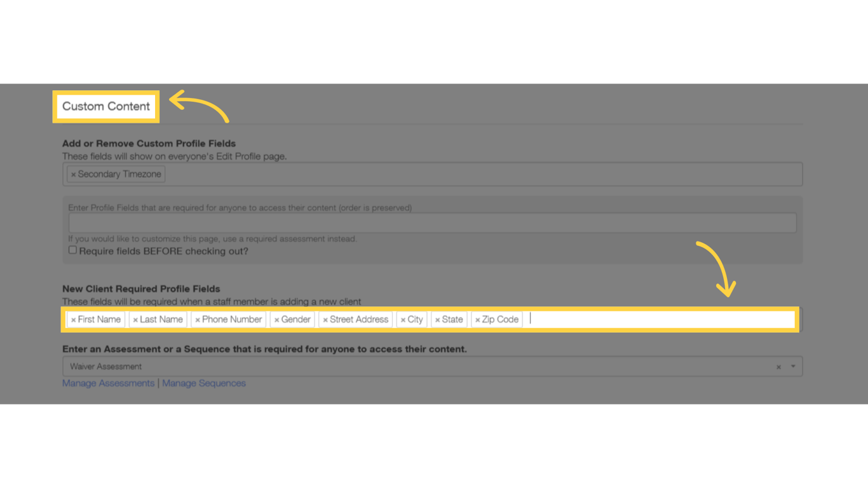Remove the Secondary Timezone custom profile field
868x488 pixels.
point(72,173)
